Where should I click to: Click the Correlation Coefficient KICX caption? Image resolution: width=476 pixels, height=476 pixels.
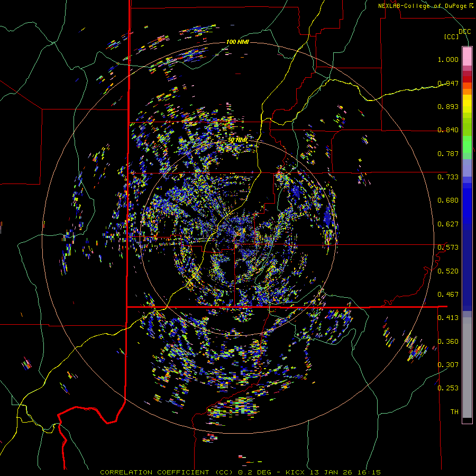[x=241, y=472]
